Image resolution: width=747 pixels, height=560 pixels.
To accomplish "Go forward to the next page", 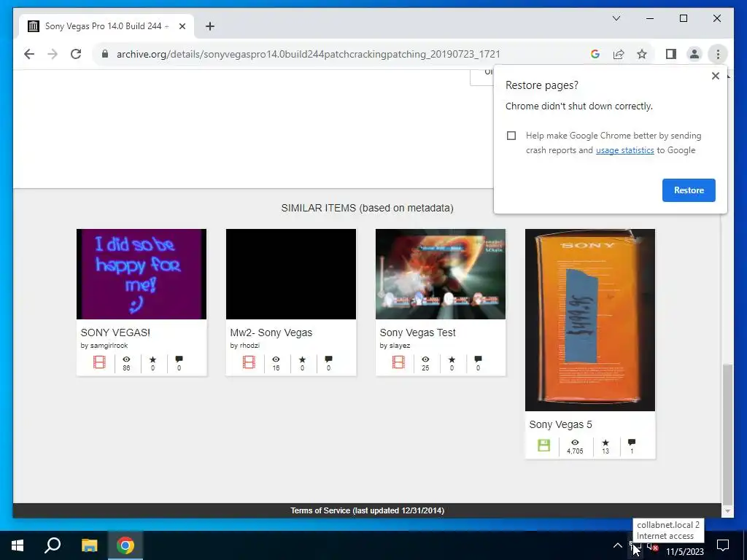I will tap(53, 54).
